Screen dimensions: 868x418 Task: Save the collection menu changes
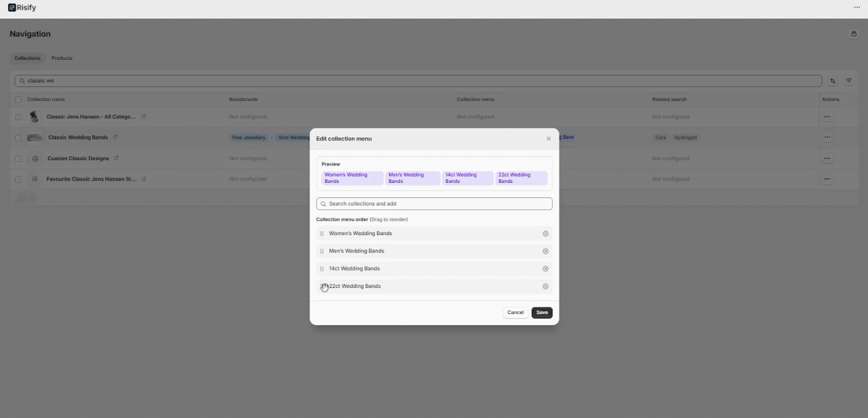(541, 312)
